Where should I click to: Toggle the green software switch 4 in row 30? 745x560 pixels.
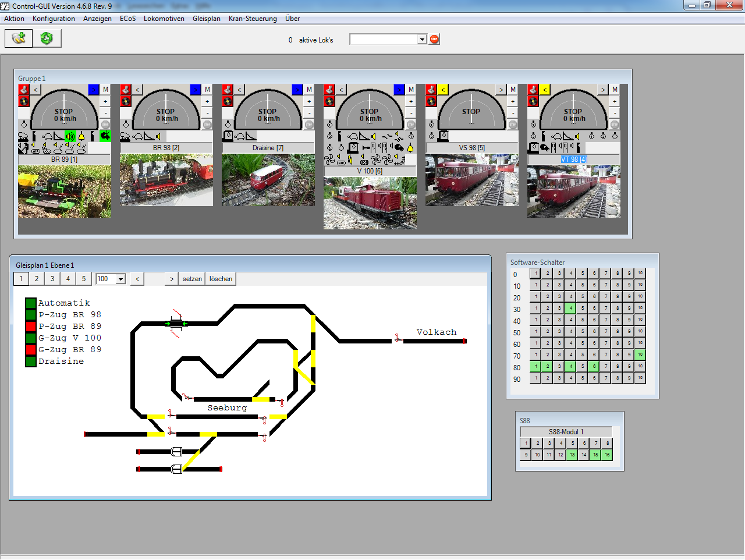point(571,308)
